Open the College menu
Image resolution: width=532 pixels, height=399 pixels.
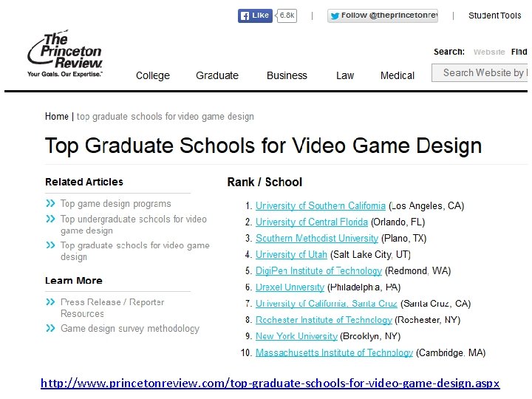pyautogui.click(x=153, y=75)
